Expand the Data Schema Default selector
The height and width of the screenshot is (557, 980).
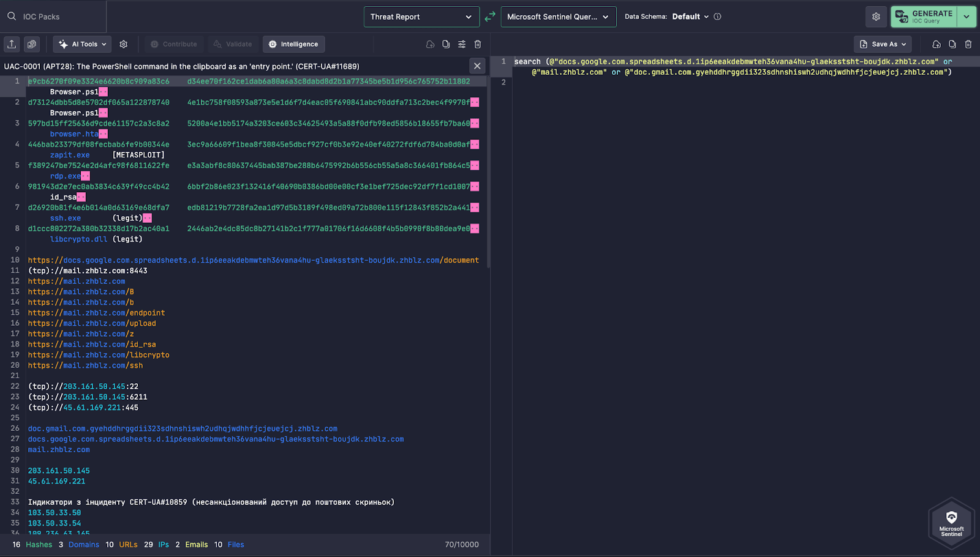690,17
